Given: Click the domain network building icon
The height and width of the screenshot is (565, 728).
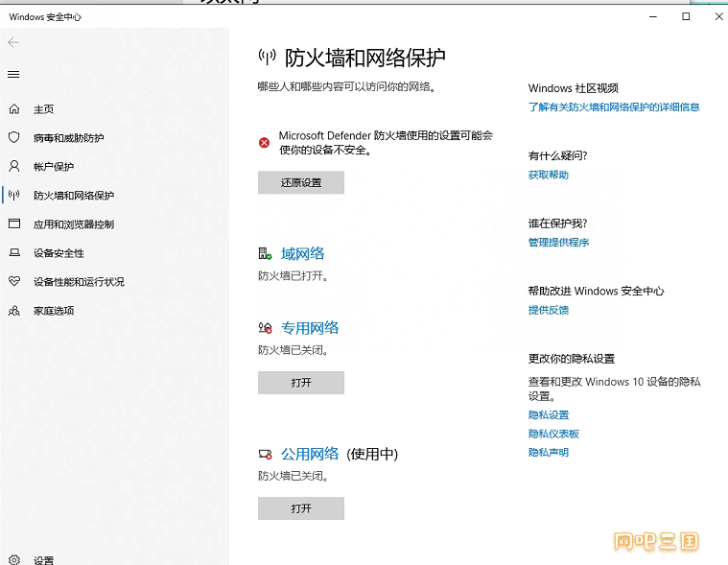Looking at the screenshot, I should 265,253.
